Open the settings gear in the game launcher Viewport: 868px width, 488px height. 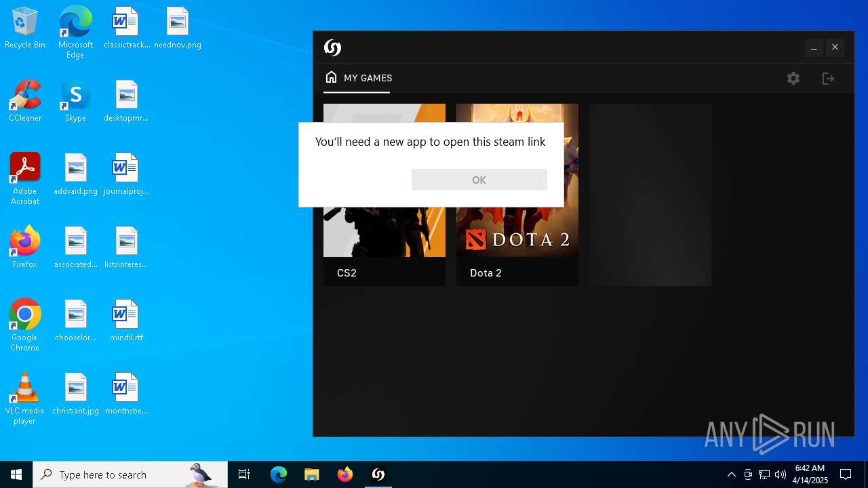[x=793, y=79]
